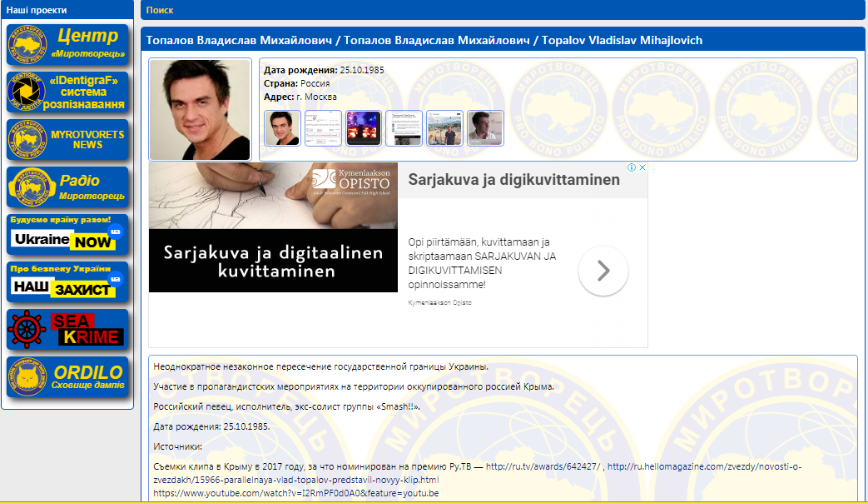
Task: Click the small Kymenlaakson Opisto advertiser label
Action: (439, 302)
